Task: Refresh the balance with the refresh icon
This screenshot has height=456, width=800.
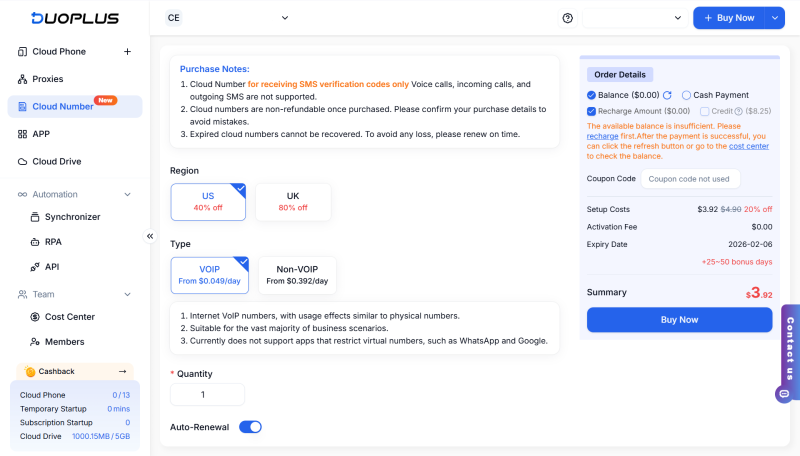Action: click(667, 95)
